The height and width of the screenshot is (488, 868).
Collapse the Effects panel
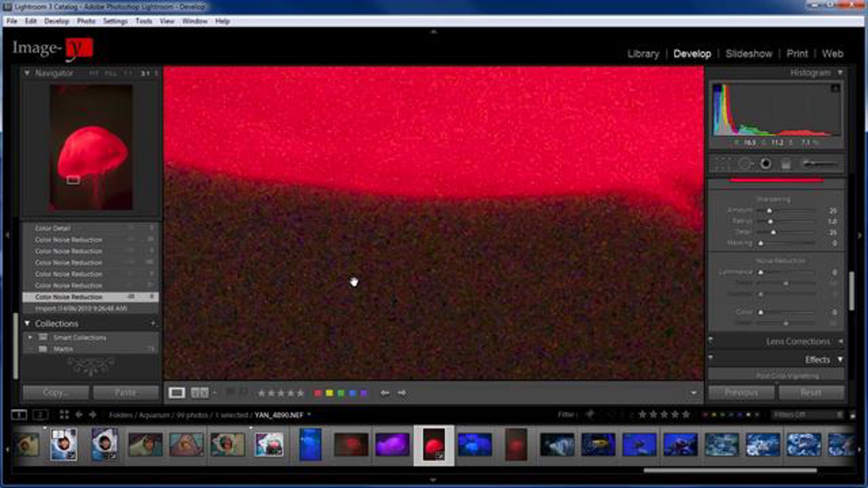[840, 359]
